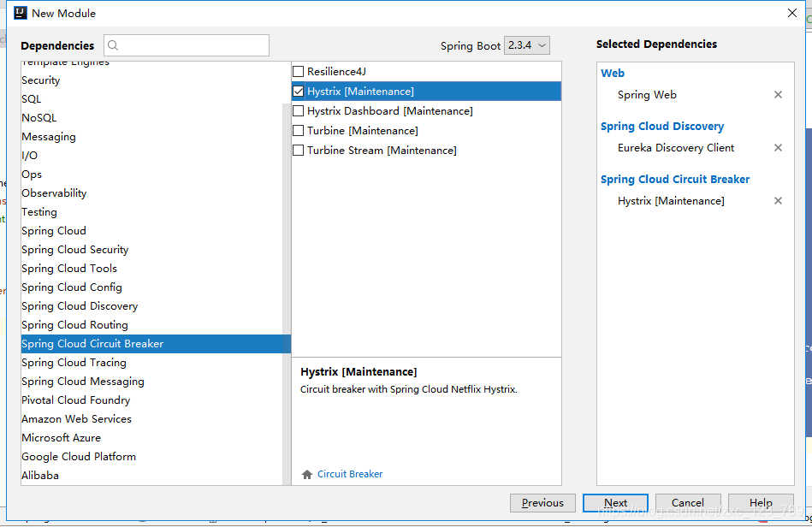Screen dimensions: 812x527
Task: Select Spring Web in selected dependencies
Action: (647, 95)
